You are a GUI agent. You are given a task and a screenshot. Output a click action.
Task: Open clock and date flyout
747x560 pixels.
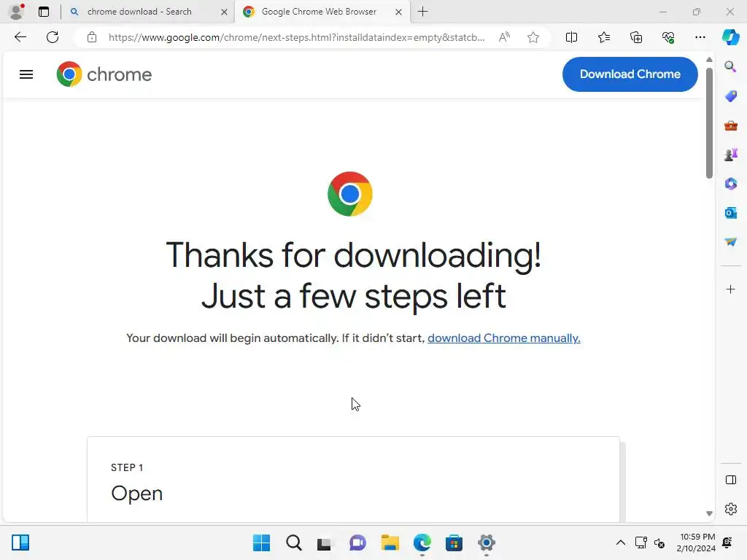click(695, 542)
